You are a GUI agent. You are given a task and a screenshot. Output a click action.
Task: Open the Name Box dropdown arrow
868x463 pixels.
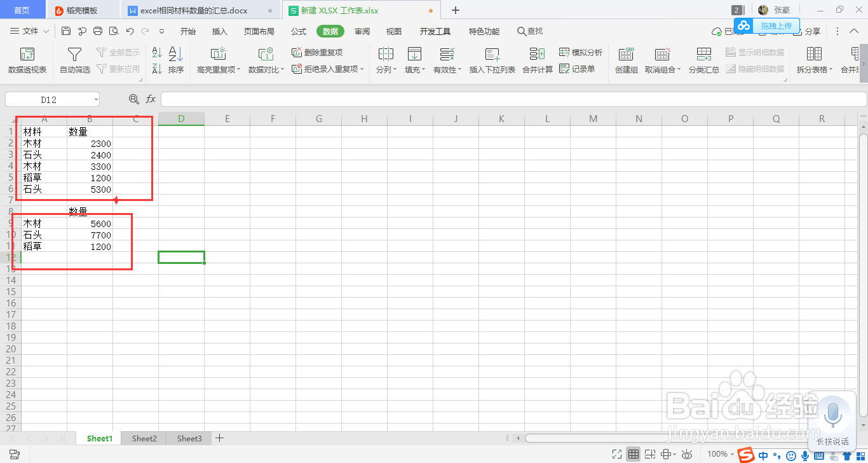click(95, 99)
